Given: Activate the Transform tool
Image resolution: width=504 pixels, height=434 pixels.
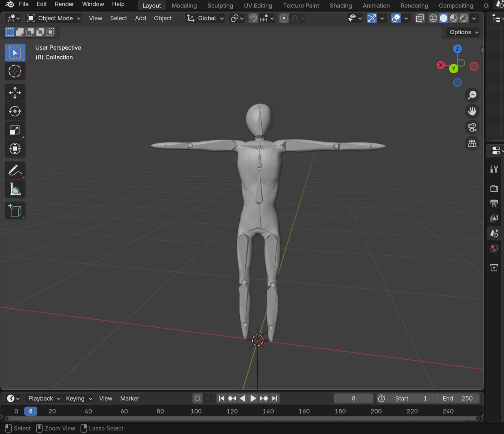Looking at the screenshot, I should click(x=15, y=148).
